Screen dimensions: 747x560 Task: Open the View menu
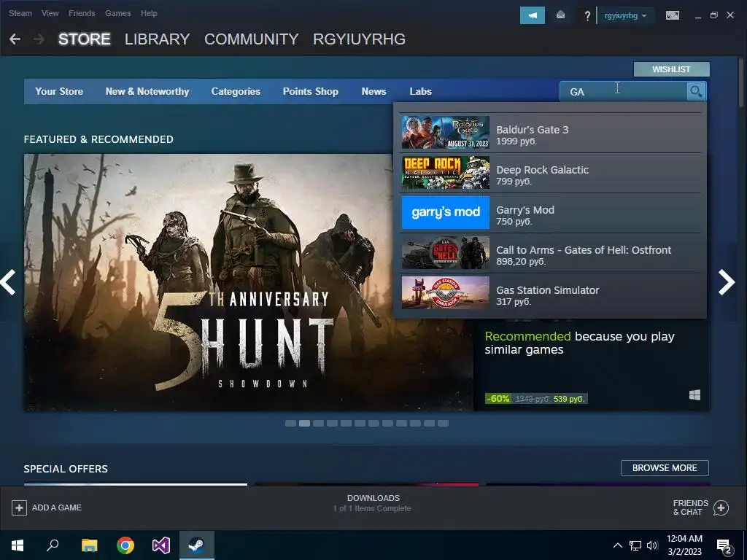(x=50, y=13)
